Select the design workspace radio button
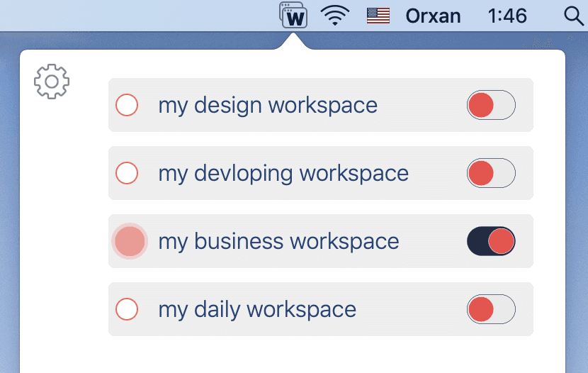 [x=127, y=105]
